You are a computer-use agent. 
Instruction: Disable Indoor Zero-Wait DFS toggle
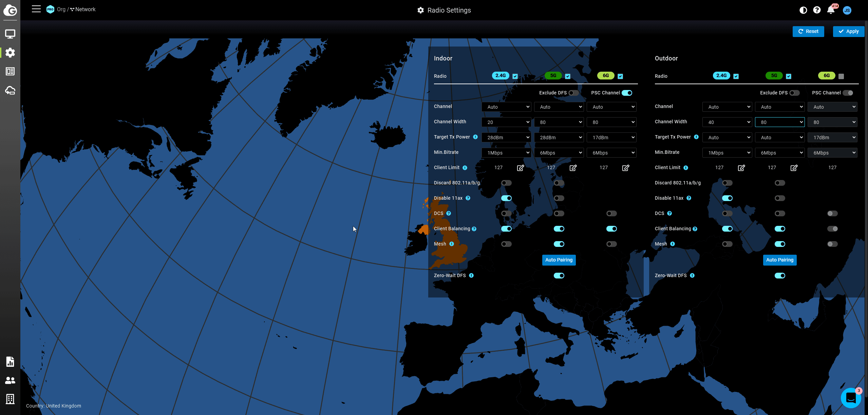559,276
